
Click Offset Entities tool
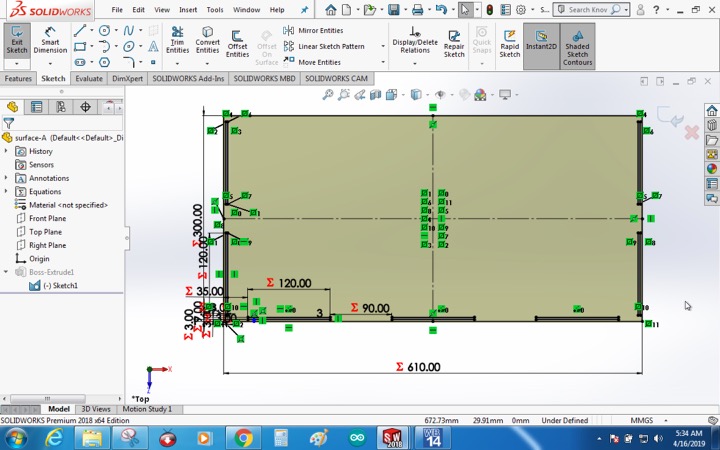pyautogui.click(x=237, y=44)
